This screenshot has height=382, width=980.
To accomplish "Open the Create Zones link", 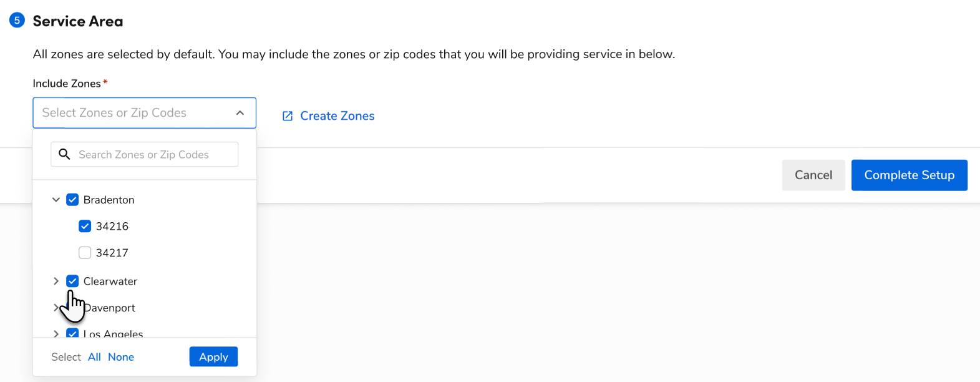I will click(337, 115).
